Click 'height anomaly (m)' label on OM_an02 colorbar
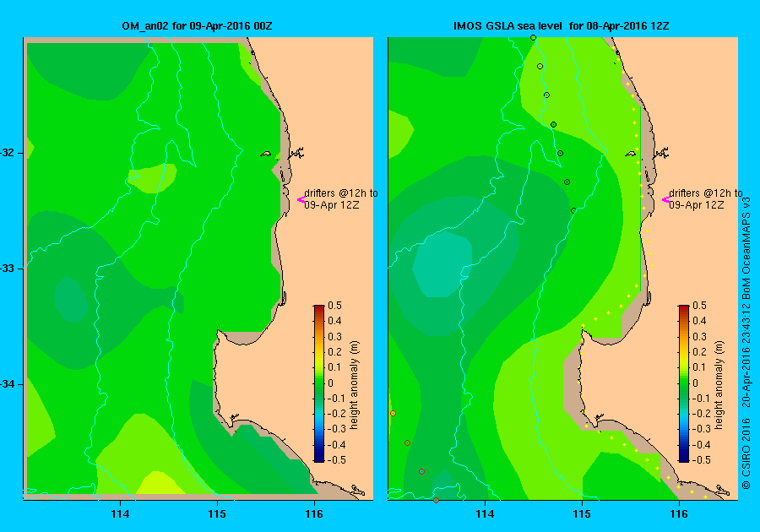The width and height of the screenshot is (760, 532). [355, 385]
